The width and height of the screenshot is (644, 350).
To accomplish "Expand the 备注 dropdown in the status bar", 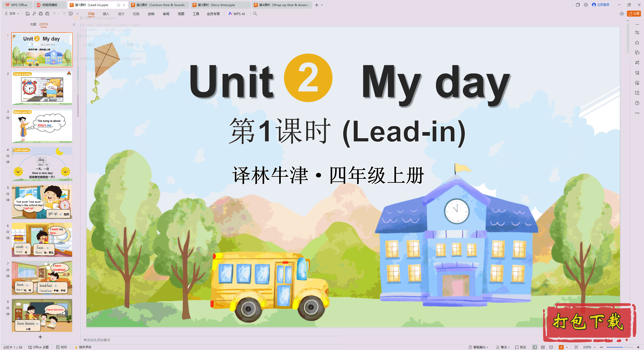I will (509, 347).
